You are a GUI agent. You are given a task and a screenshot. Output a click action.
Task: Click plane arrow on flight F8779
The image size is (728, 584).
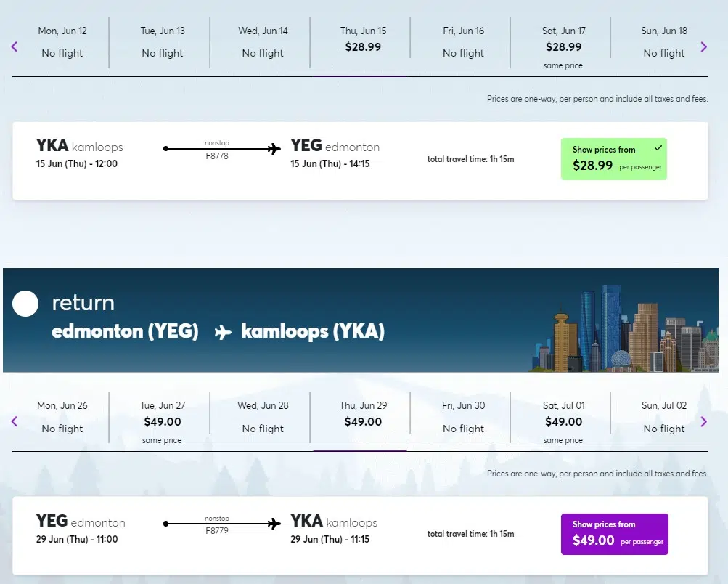point(273,524)
